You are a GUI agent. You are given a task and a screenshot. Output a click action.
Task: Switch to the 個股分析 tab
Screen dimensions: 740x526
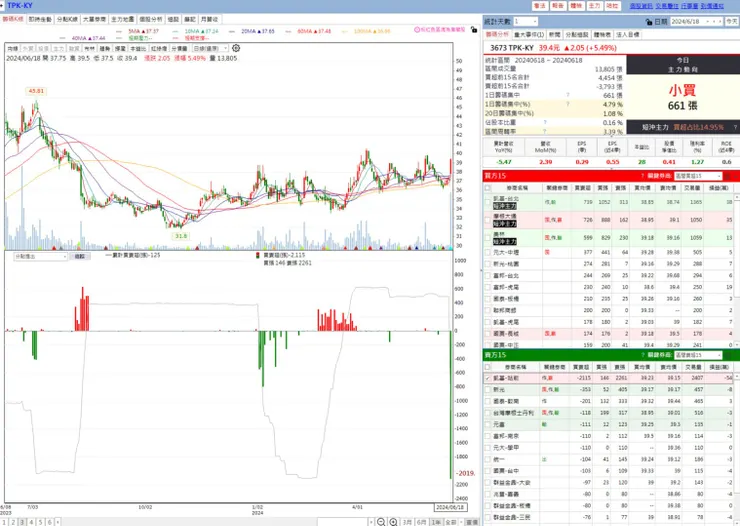point(151,19)
